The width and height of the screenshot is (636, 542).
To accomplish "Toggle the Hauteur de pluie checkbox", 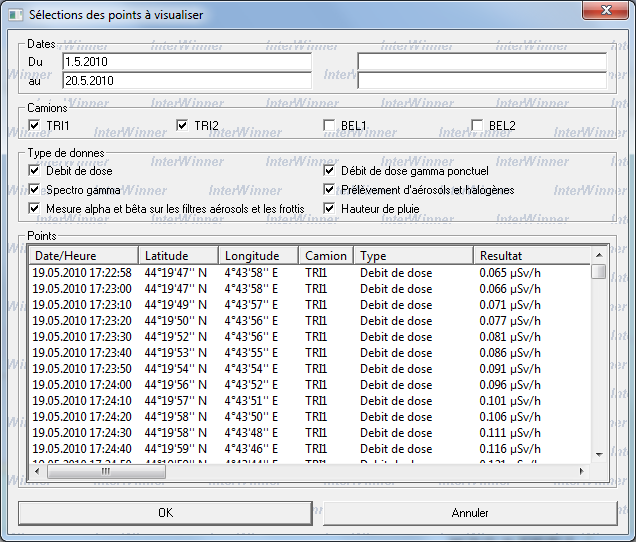I will point(331,208).
